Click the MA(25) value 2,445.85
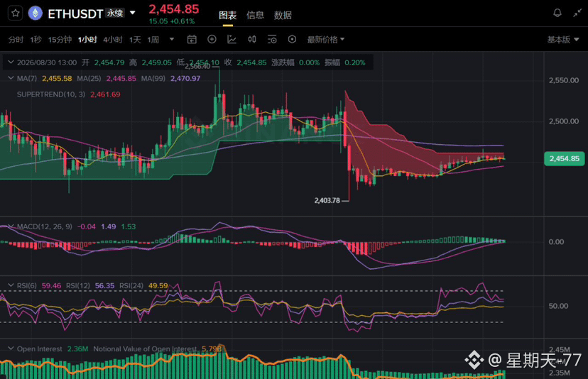 (121, 79)
